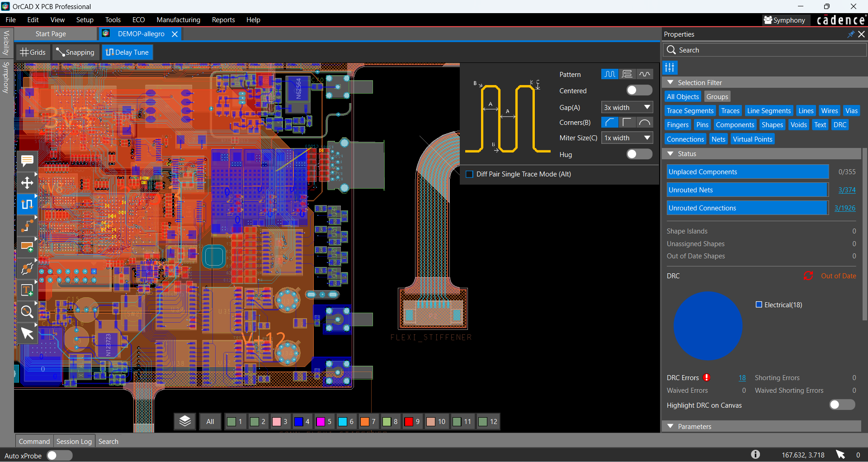Screen dimensions: 868x462
Task: Open the Miter Size(C) dropdown
Action: click(627, 138)
